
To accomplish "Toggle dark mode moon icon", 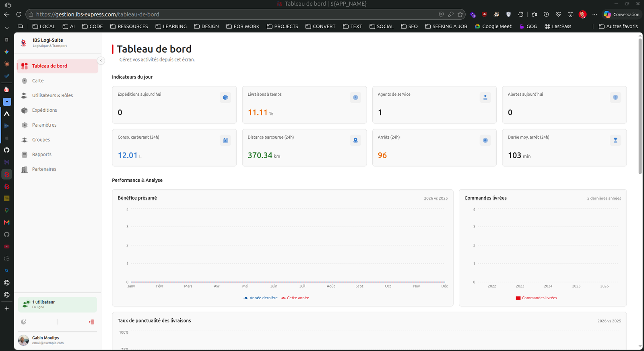I will (x=24, y=322).
